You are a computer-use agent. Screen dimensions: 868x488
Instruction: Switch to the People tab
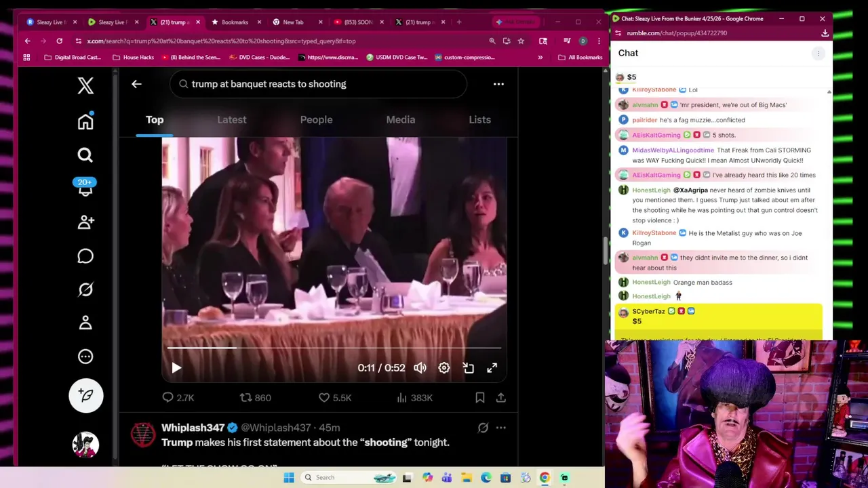(316, 120)
